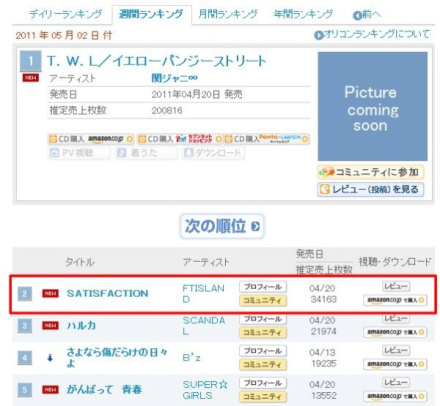Open the T.W.L/イエローパンジーストリート title link
Screen dimensions: 440x406
156,61
